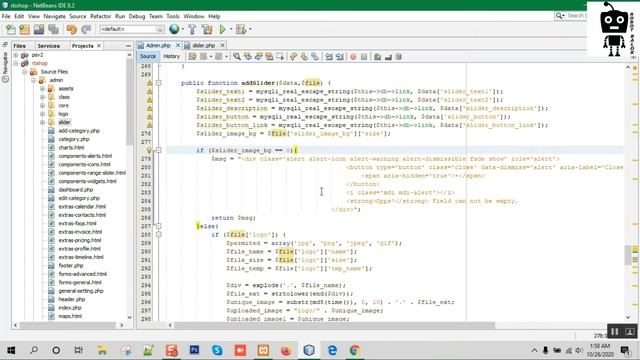The height and width of the screenshot is (360, 640).
Task: Select the History view button
Action: (x=171, y=56)
